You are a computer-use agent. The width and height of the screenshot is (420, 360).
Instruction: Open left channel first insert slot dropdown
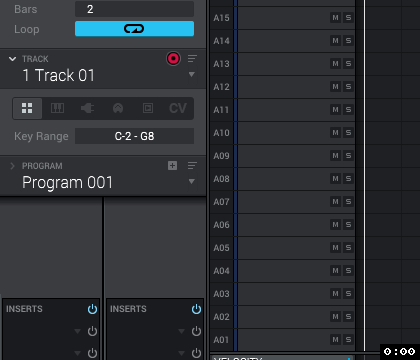(77, 331)
